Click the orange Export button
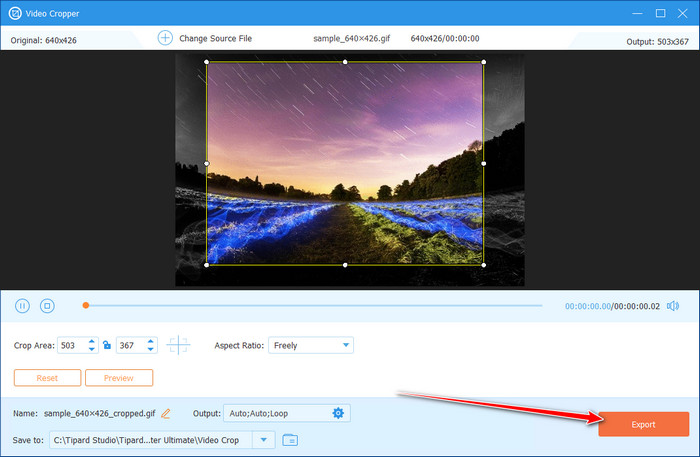700x457 pixels. 643,424
